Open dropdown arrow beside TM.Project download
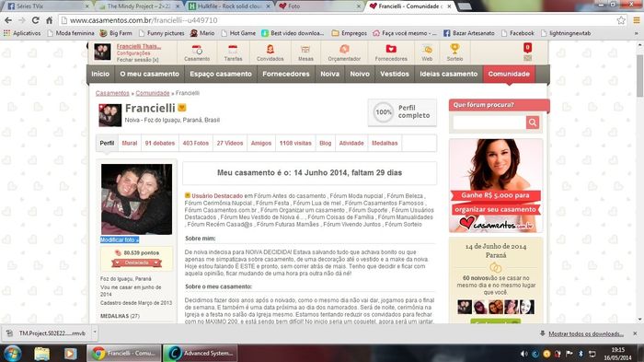This screenshot has width=644, height=362. [95, 332]
